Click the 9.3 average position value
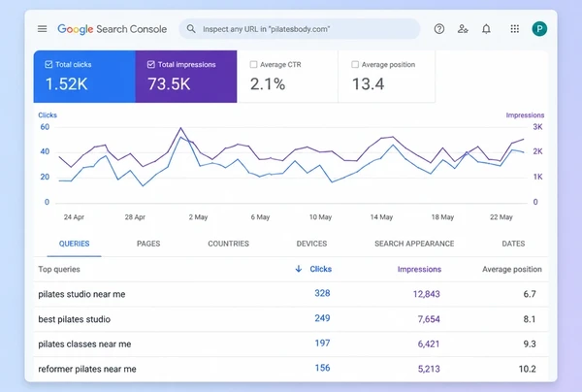Image resolution: width=582 pixels, height=392 pixels. point(530,344)
